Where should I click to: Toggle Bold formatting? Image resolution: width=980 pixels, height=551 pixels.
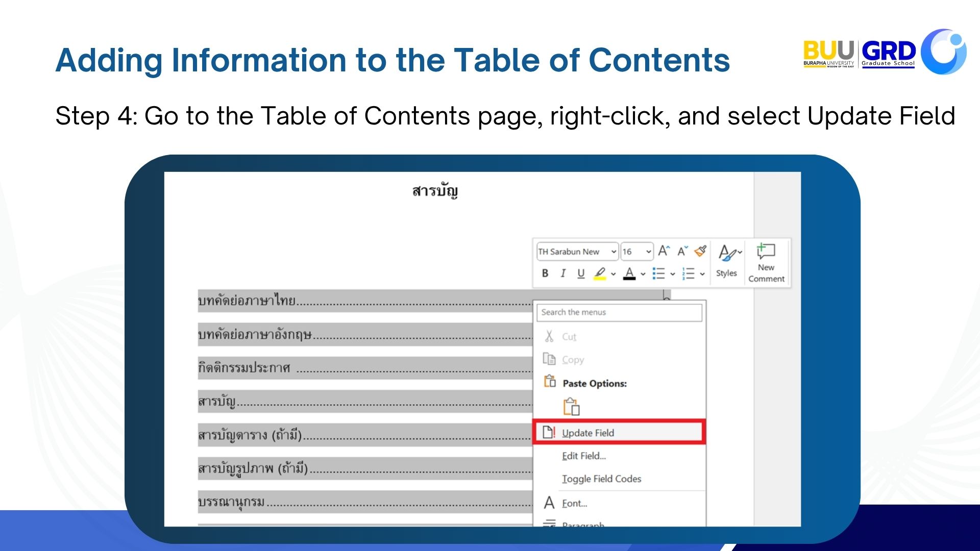pos(545,273)
